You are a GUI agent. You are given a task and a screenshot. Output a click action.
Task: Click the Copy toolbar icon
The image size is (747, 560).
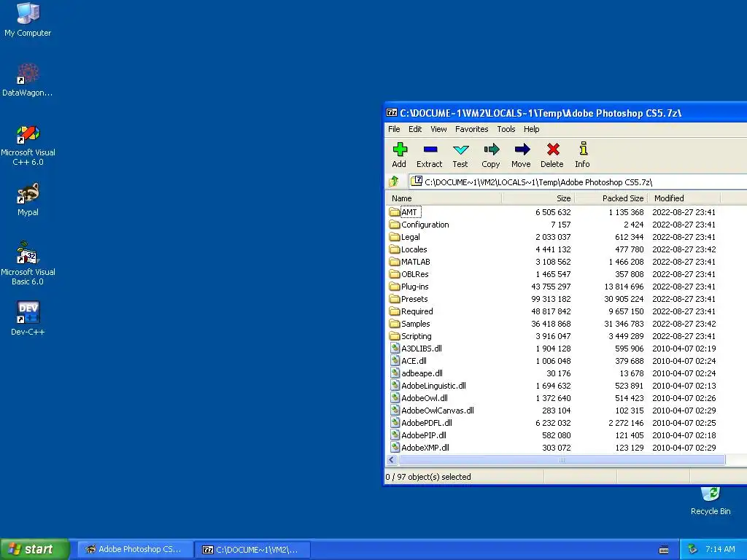pos(491,149)
